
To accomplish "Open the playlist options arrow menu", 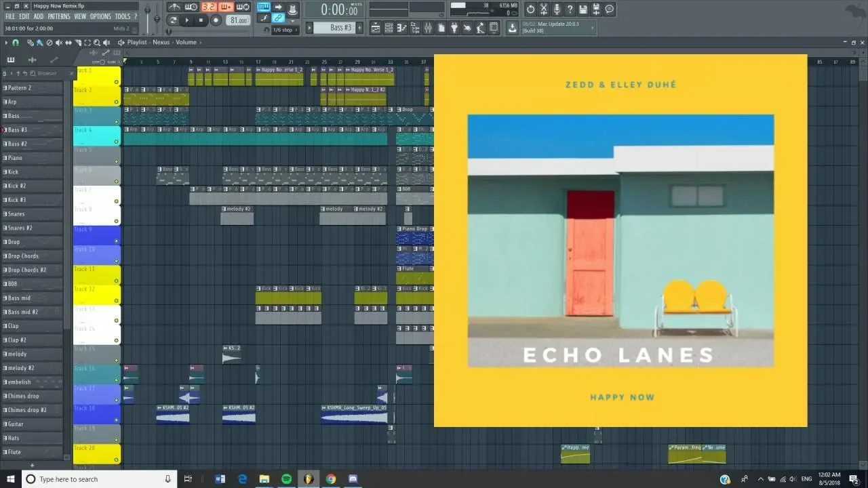I will (7, 42).
